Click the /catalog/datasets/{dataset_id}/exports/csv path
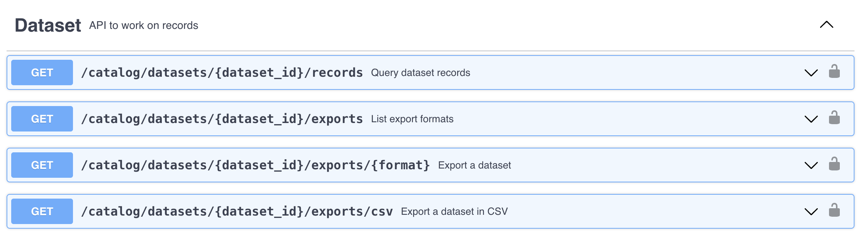The height and width of the screenshot is (236, 868). tap(237, 211)
